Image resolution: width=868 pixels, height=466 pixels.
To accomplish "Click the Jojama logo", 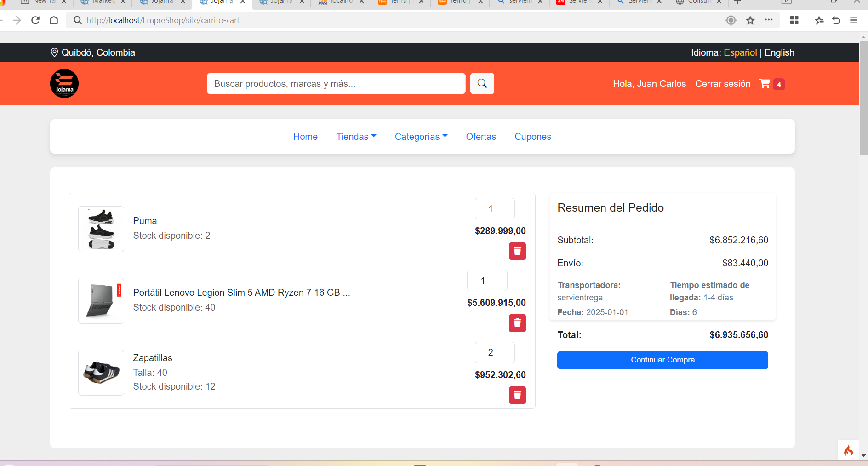I will tap(64, 84).
